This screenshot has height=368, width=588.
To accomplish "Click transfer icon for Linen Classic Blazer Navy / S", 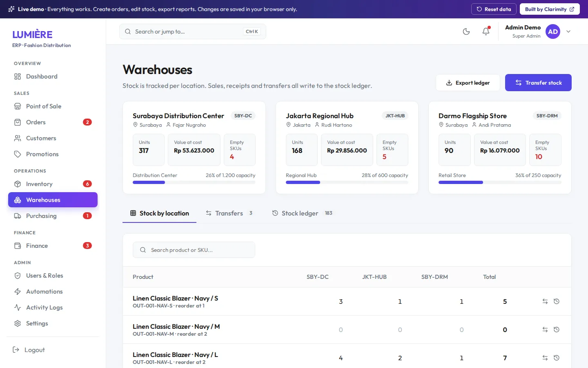I will (545, 301).
